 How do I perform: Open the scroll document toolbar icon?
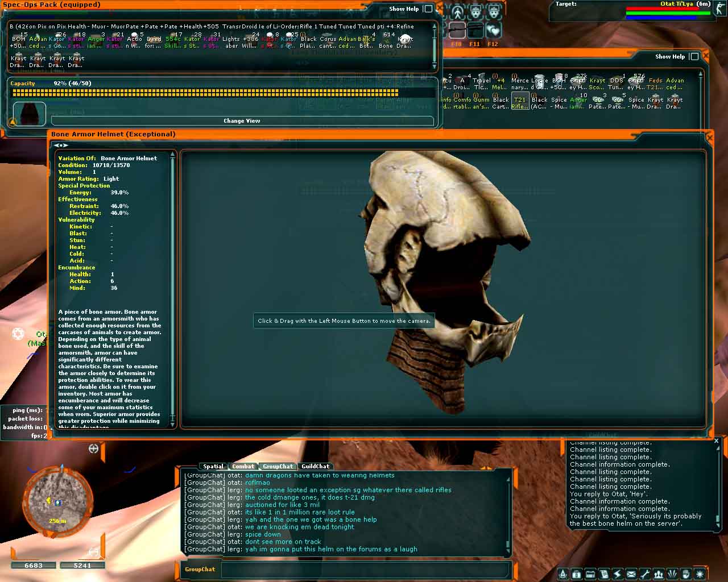click(603, 574)
